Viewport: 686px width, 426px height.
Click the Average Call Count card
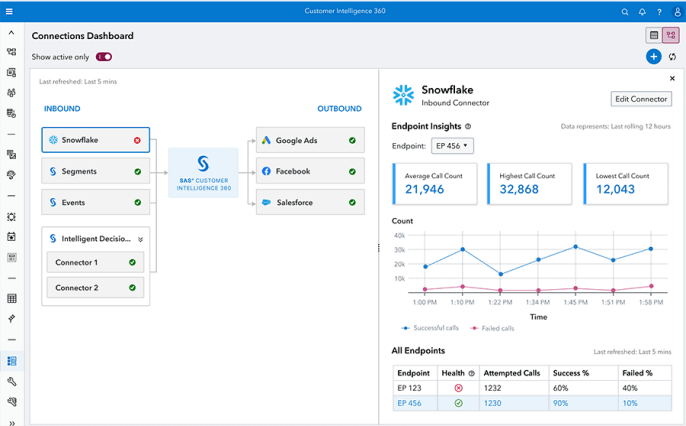(434, 184)
